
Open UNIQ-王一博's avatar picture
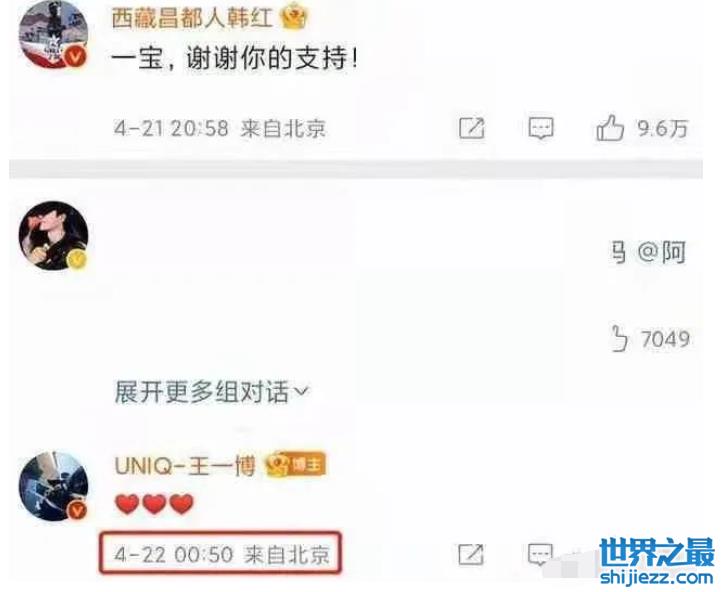[53, 486]
